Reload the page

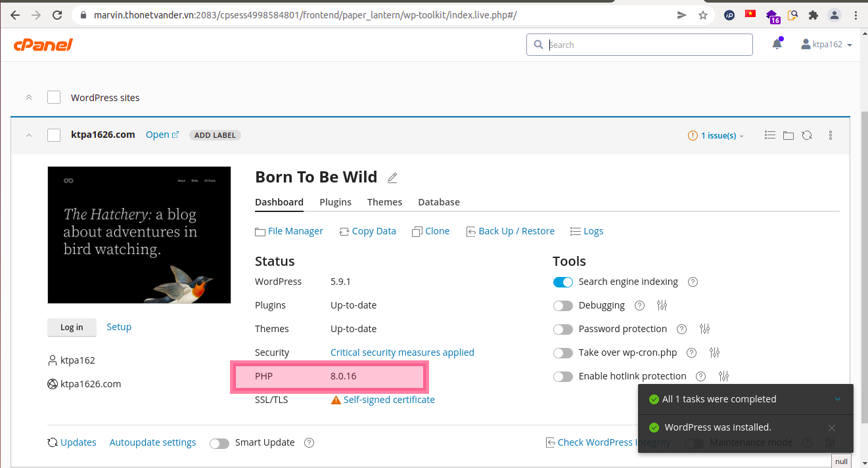coord(57,15)
